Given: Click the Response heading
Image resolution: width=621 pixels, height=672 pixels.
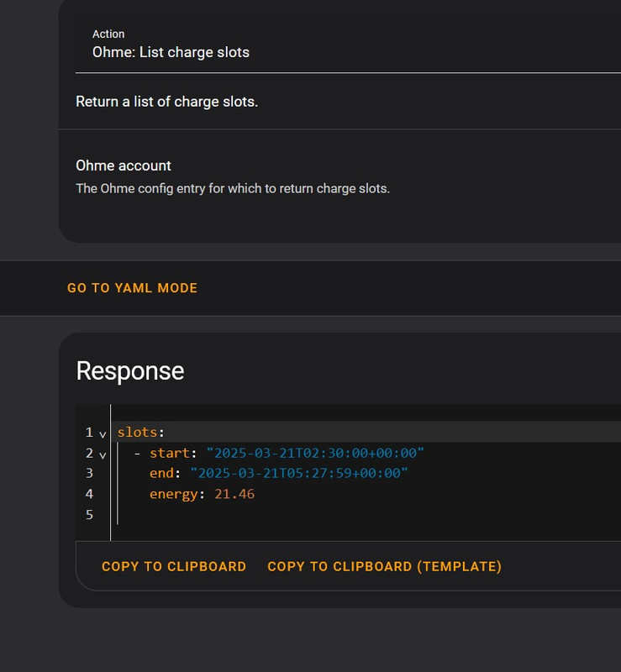Looking at the screenshot, I should tap(130, 370).
